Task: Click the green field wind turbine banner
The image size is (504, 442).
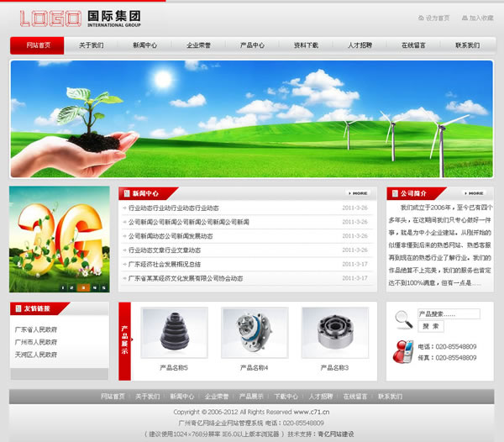Action: click(x=252, y=119)
